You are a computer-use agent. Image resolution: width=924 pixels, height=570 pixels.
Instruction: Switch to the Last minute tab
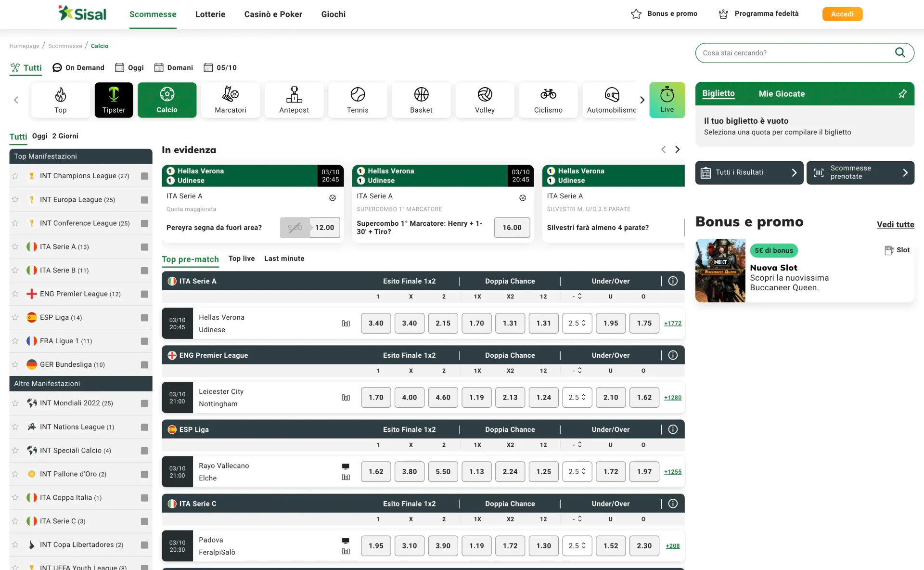284,259
